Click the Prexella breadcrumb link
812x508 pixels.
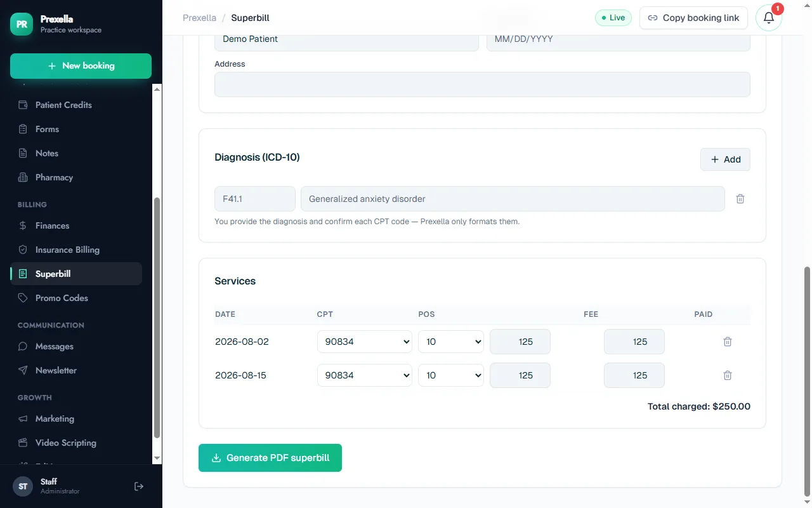(200, 18)
